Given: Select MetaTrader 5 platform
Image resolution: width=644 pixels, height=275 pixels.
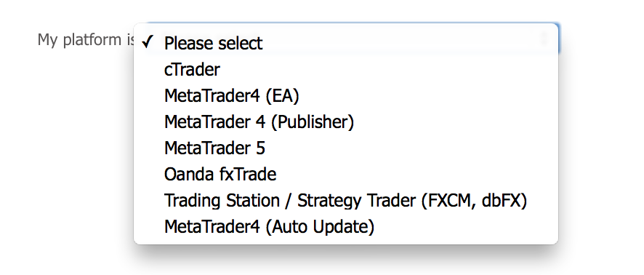Looking at the screenshot, I should pos(346,148).
